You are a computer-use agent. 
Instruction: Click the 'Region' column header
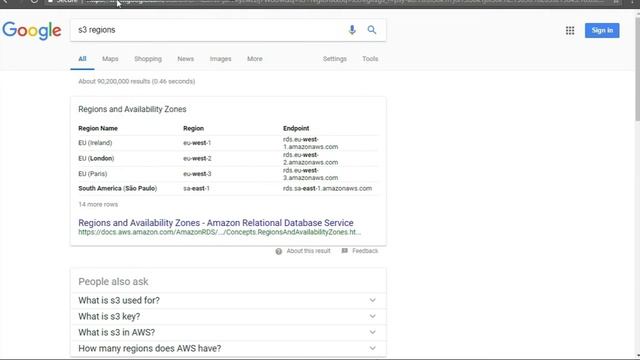193,128
